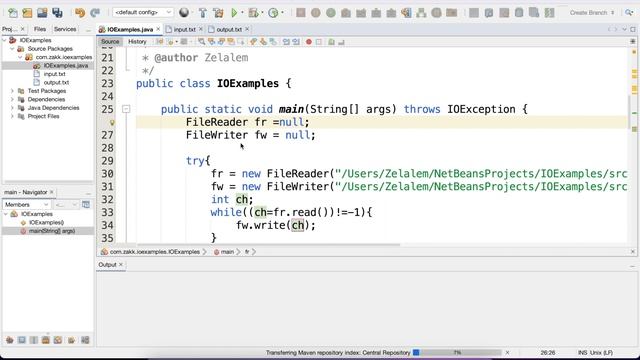
Task: Click the globe icon after default config
Action: click(184, 13)
